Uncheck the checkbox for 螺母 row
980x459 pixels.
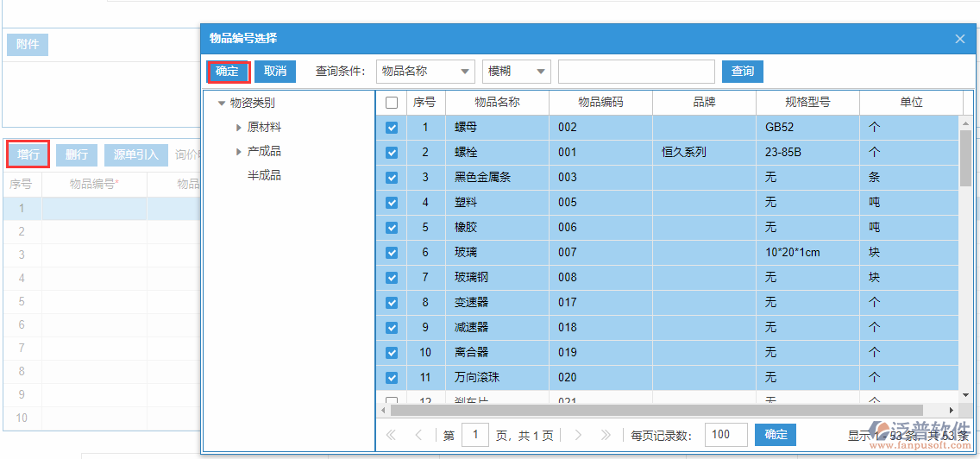tap(392, 128)
